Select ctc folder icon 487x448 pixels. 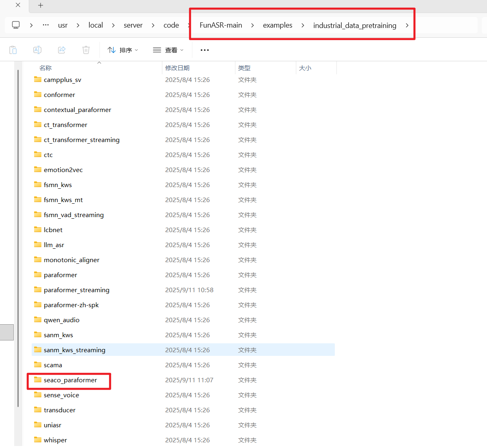(x=38, y=155)
